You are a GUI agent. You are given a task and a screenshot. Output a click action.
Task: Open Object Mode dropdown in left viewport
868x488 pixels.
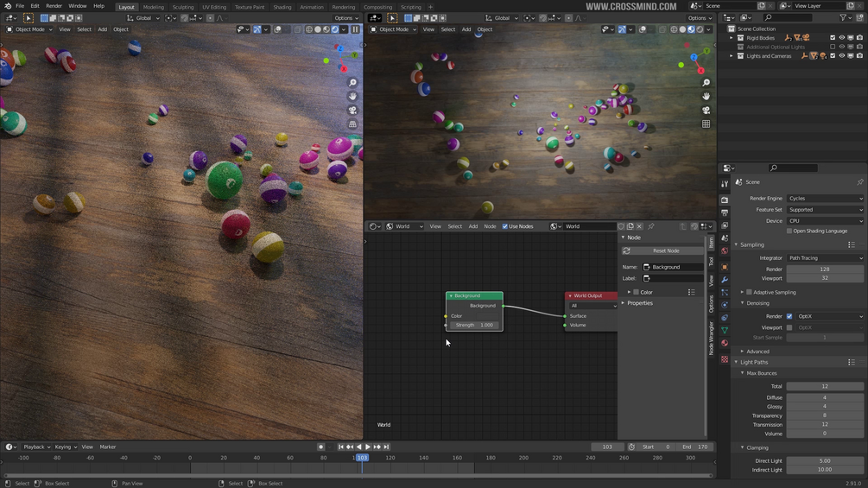(x=30, y=29)
